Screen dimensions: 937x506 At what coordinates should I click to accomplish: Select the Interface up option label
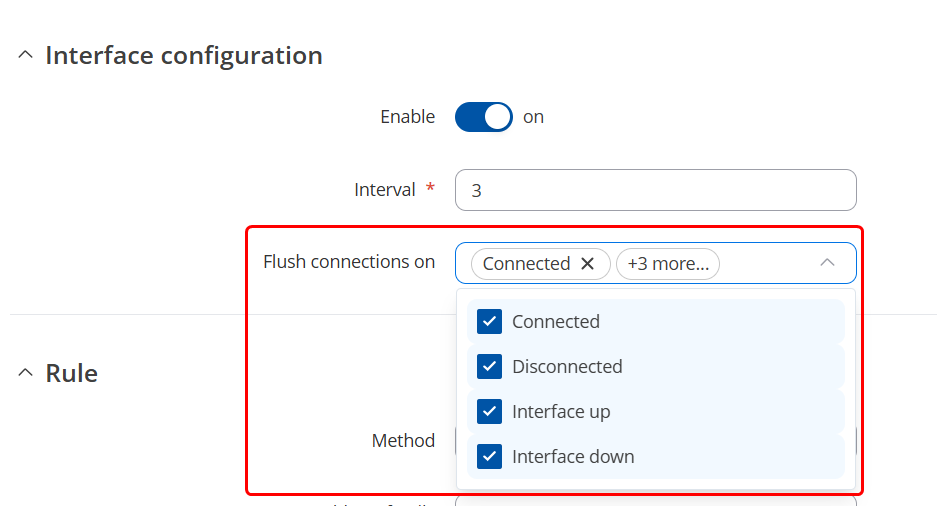tap(561, 411)
